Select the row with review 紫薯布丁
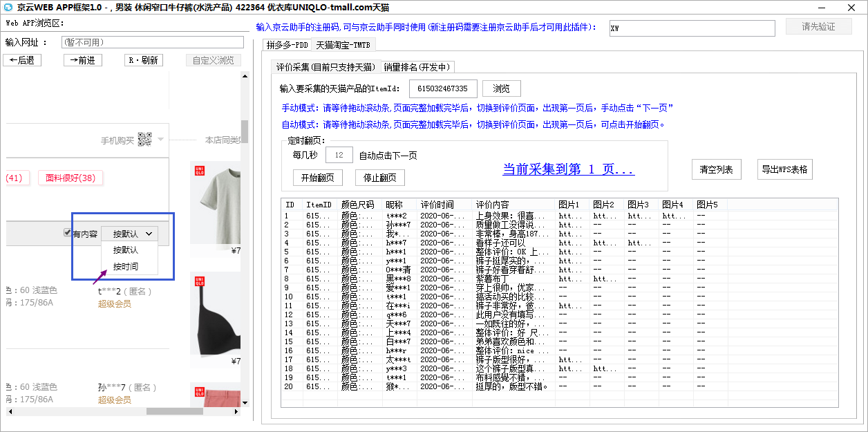 (560, 279)
